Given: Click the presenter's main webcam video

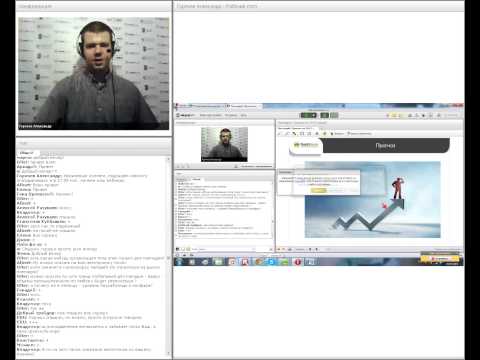Looking at the screenshot, I should point(94,73).
